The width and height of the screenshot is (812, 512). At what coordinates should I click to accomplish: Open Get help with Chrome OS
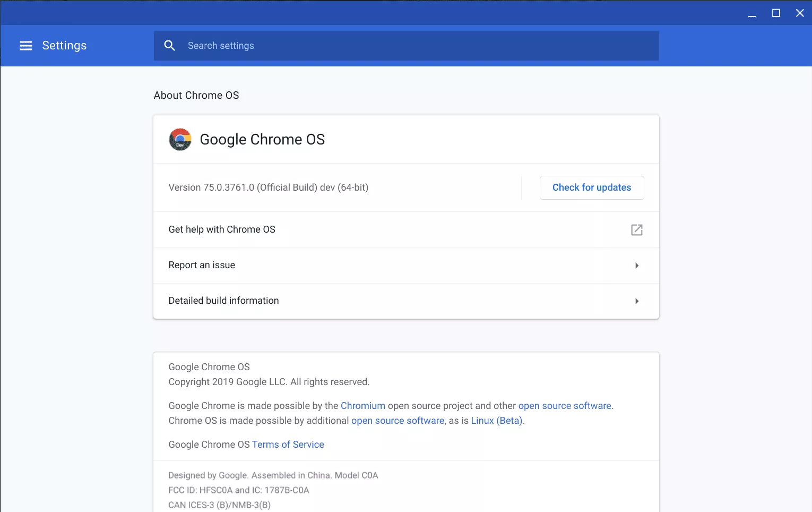pyautogui.click(x=222, y=229)
